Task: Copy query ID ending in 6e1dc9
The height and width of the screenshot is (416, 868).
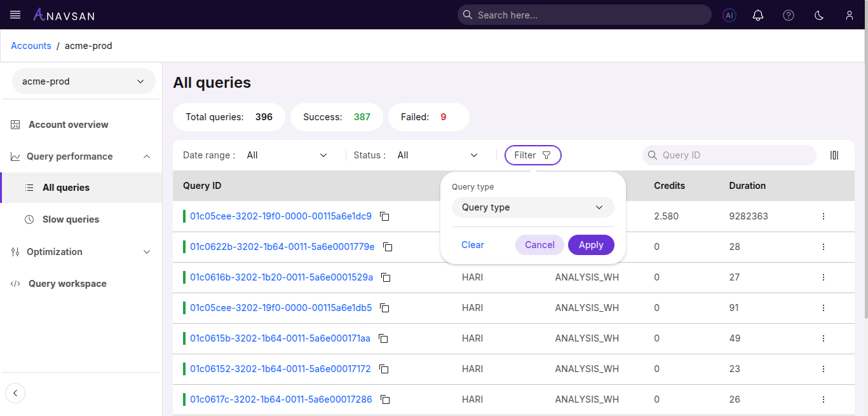Action: [384, 216]
